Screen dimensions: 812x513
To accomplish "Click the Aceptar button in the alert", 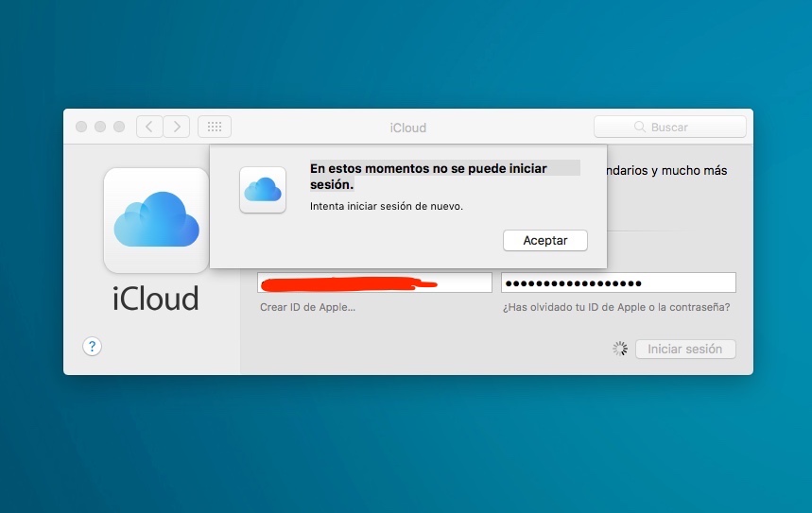I will click(x=544, y=240).
